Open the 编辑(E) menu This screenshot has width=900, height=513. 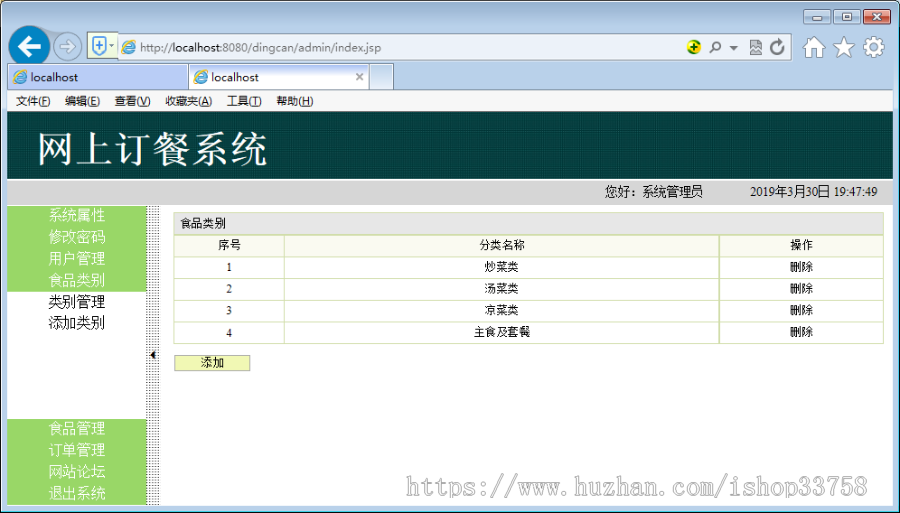click(x=82, y=101)
